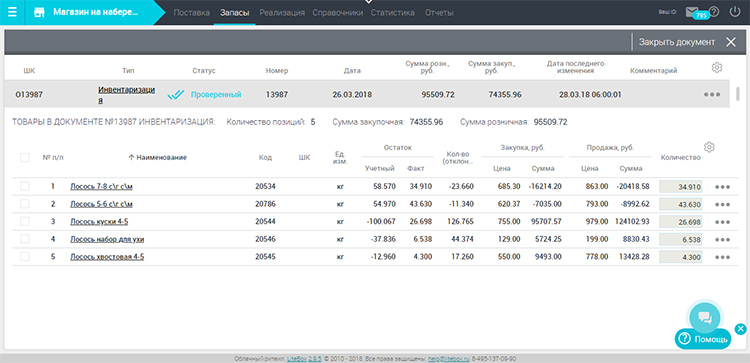Screen dimensions: 750x363
Task: Click version 2.9.5 link in footer
Action: pyautogui.click(x=315, y=359)
